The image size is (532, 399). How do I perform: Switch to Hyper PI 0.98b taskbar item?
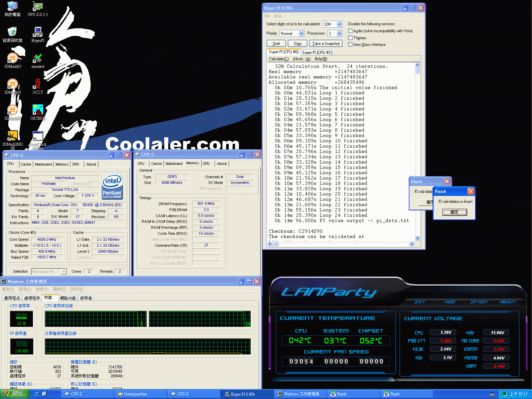[247, 394]
